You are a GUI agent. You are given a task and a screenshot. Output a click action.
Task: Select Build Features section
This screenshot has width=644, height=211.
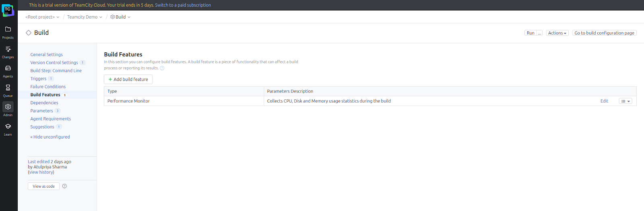coord(45,95)
